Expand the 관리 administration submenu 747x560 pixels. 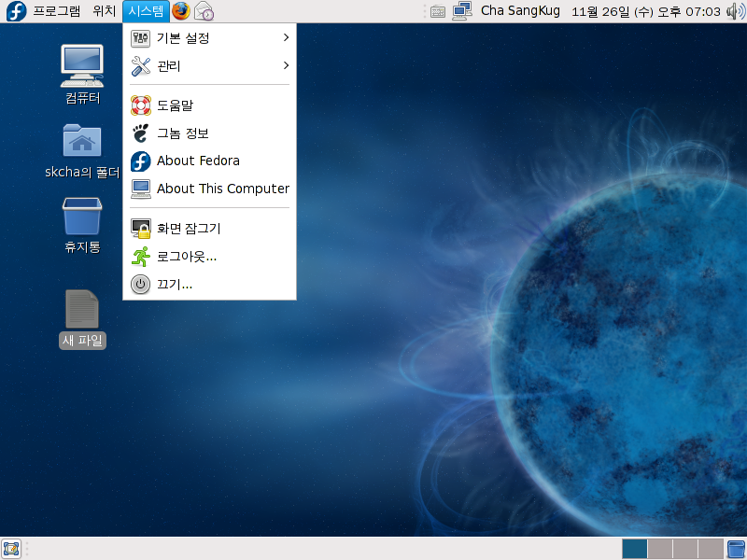[209, 65]
